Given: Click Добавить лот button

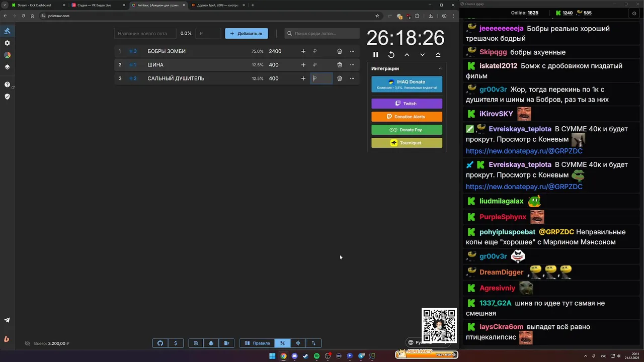Looking at the screenshot, I should (247, 34).
